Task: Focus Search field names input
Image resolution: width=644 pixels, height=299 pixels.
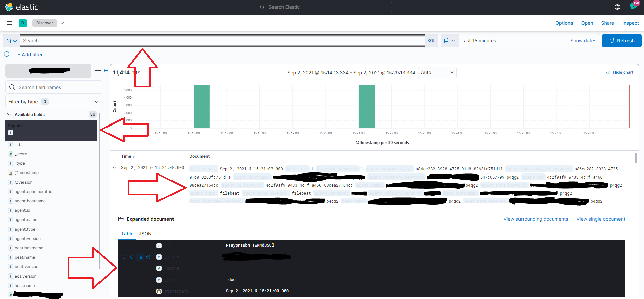Action: click(x=54, y=87)
